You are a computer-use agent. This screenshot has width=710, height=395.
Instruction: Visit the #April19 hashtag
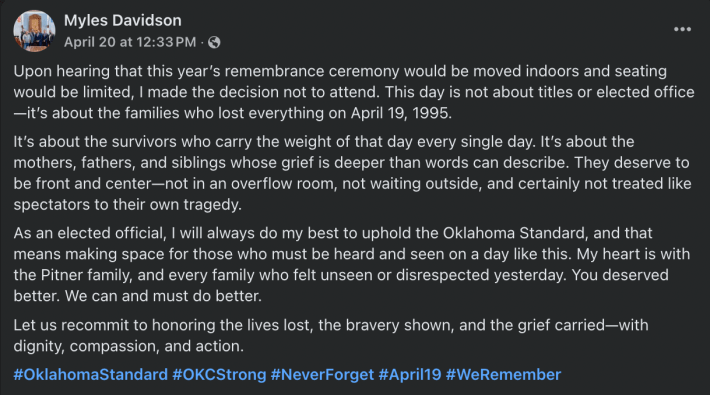[x=410, y=375]
